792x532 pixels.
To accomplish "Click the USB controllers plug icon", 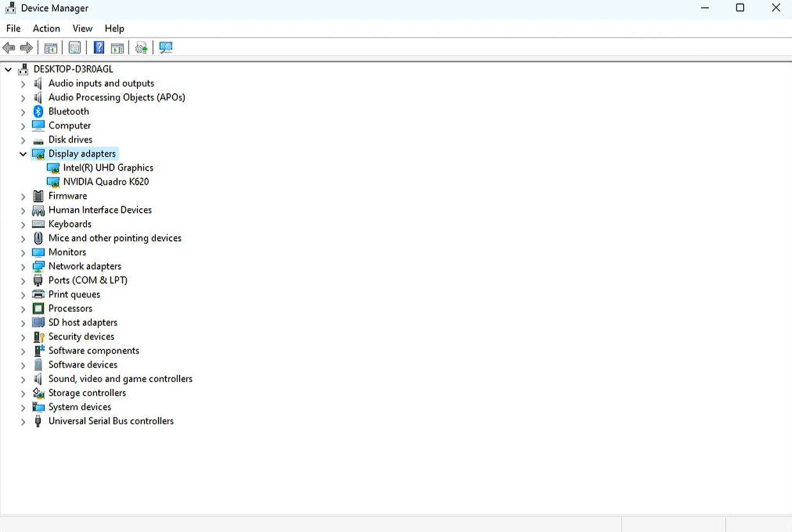I will point(38,421).
